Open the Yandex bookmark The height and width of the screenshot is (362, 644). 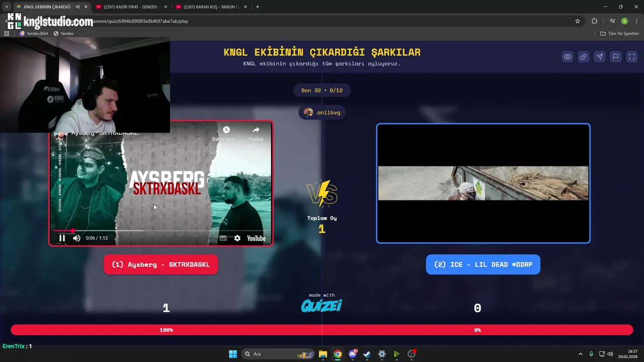[x=63, y=34]
